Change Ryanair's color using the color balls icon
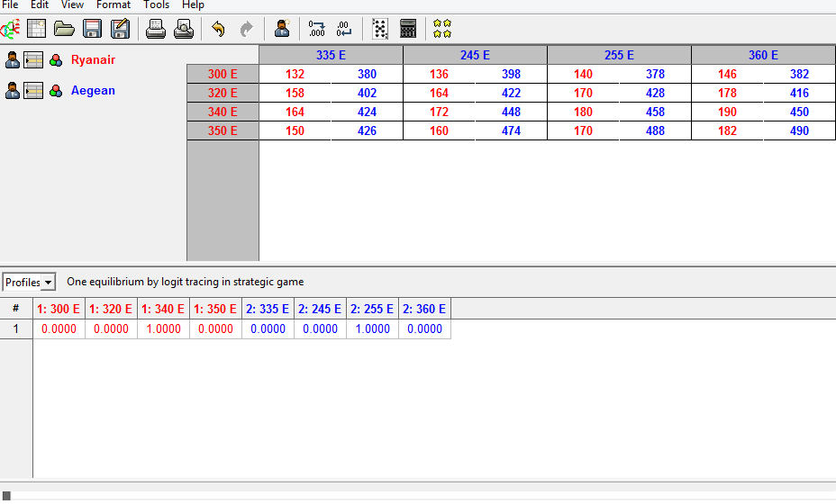The width and height of the screenshot is (836, 504). 56,60
